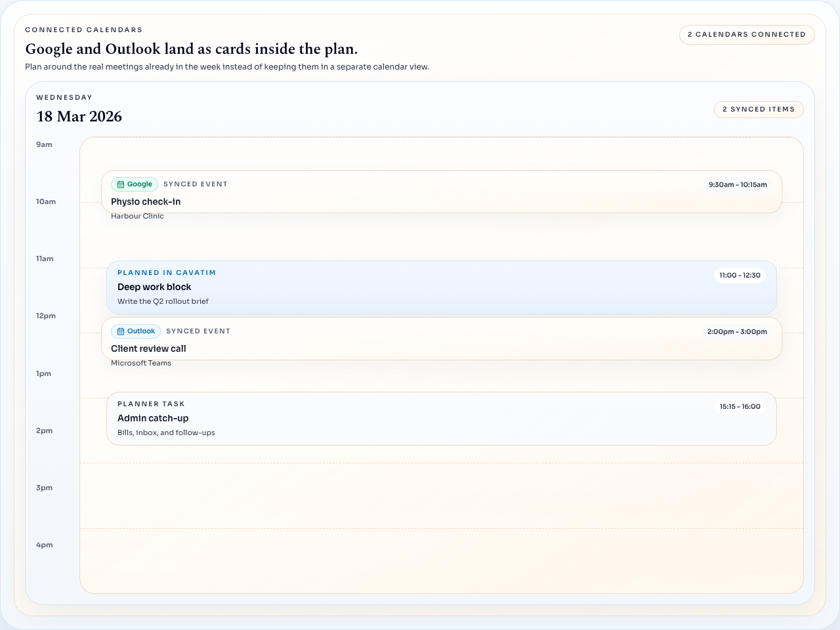The width and height of the screenshot is (840, 630).
Task: Select the Google badge on the synced event
Action: point(135,184)
